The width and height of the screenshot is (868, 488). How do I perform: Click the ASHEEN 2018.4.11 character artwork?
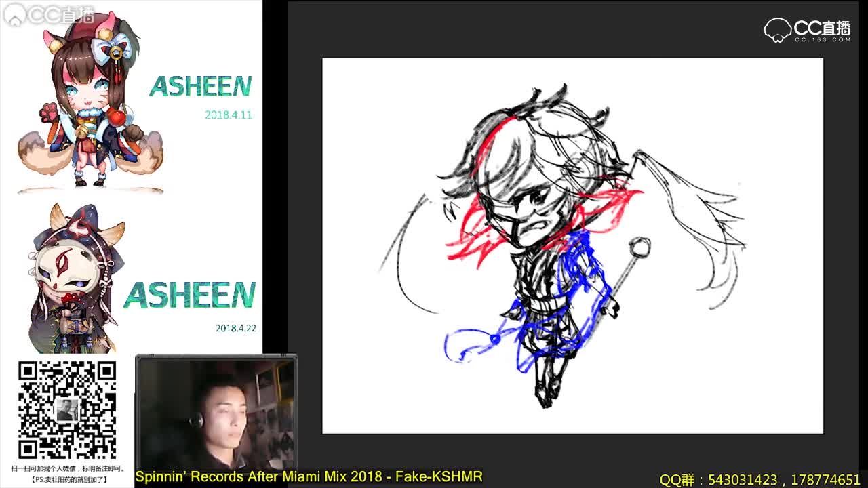(x=90, y=102)
